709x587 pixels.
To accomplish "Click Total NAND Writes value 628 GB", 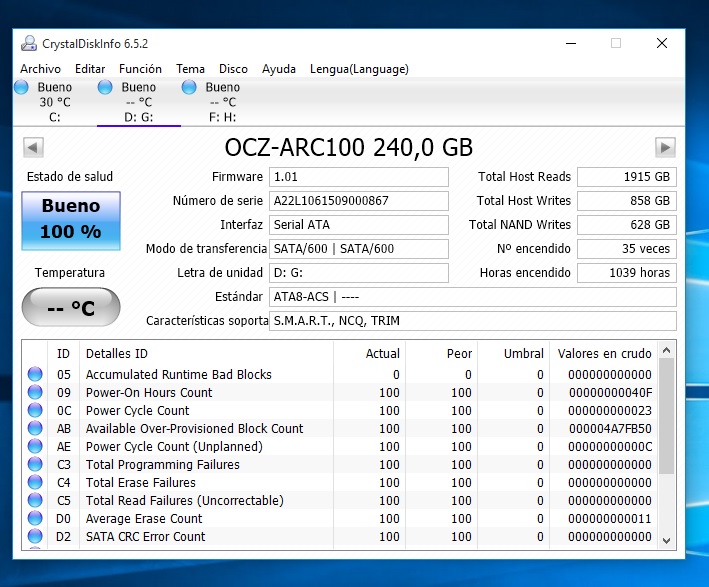I will (x=627, y=225).
